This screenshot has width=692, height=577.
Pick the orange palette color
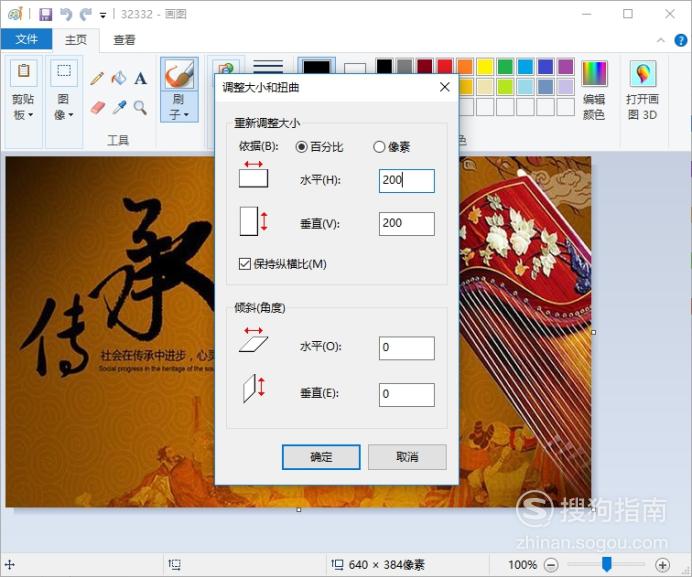465,67
